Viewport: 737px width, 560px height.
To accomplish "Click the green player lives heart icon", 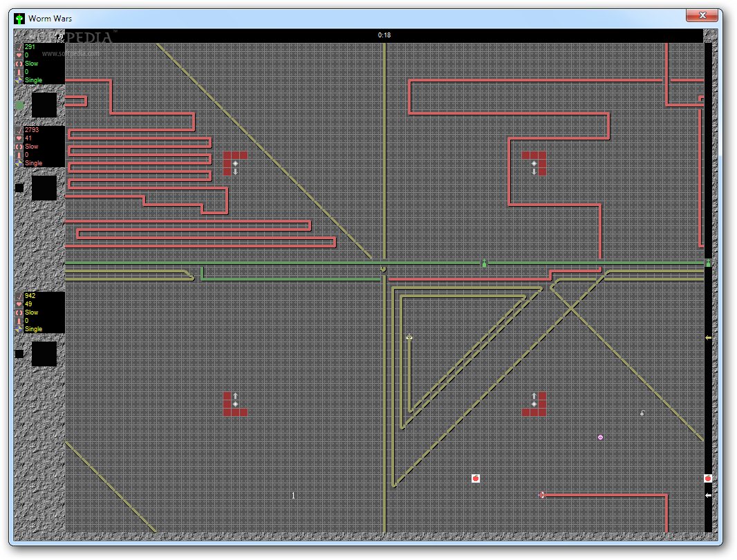I will [x=19, y=55].
